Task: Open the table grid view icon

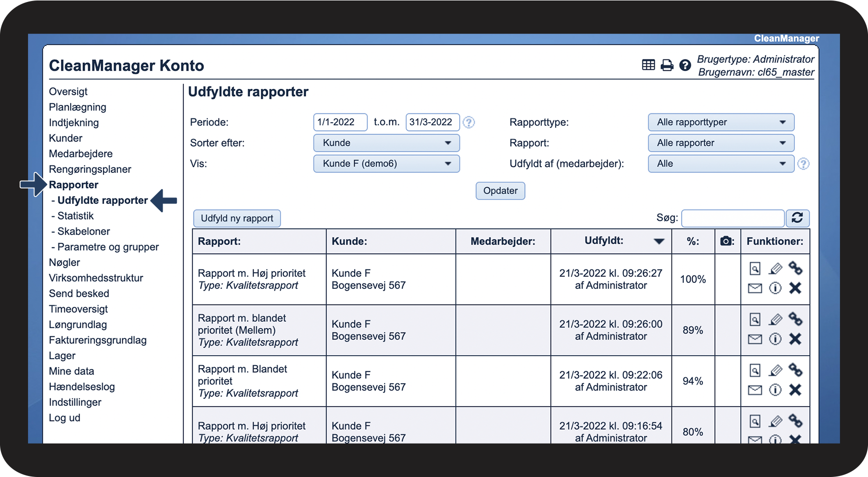Action: click(x=648, y=65)
